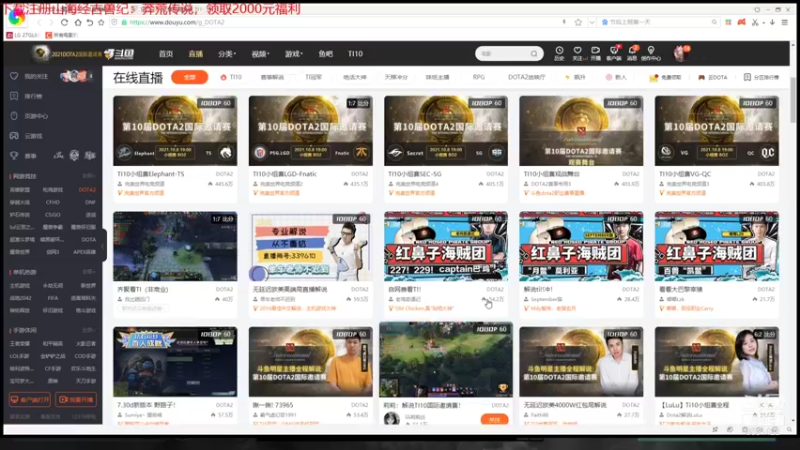
Task: Select the DOTA2 游戏厅 filter tag
Action: pos(527,77)
